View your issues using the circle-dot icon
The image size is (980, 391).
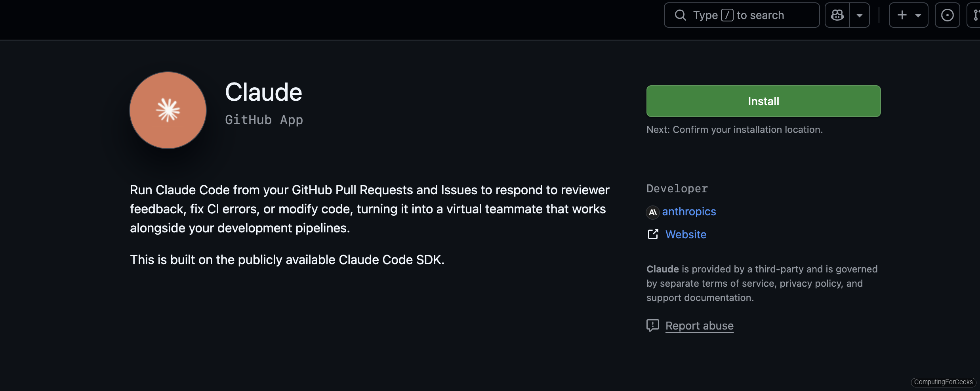[948, 15]
